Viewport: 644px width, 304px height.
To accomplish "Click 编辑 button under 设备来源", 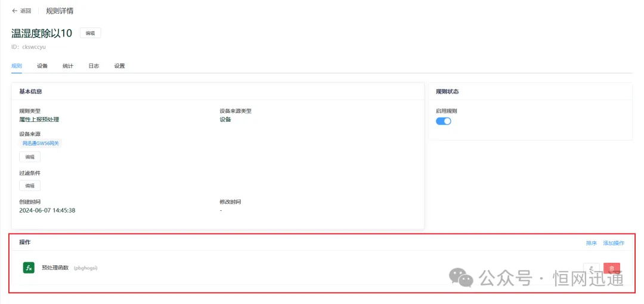I will pos(30,157).
